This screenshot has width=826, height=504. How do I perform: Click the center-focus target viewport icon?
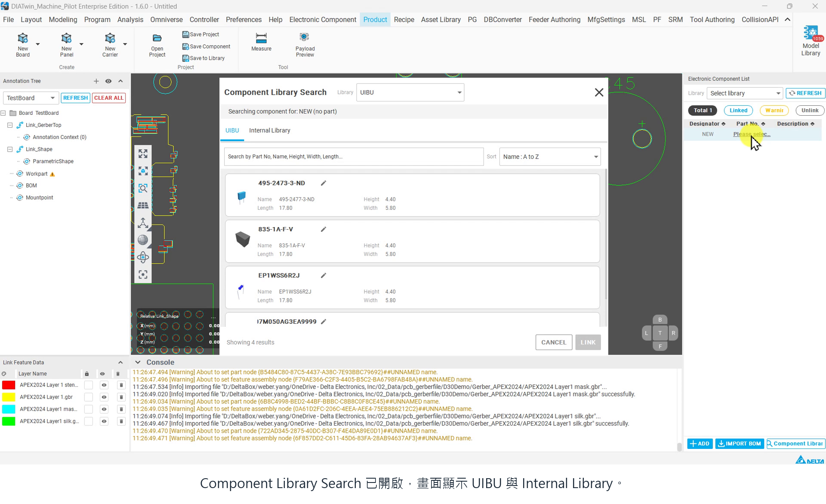click(143, 274)
